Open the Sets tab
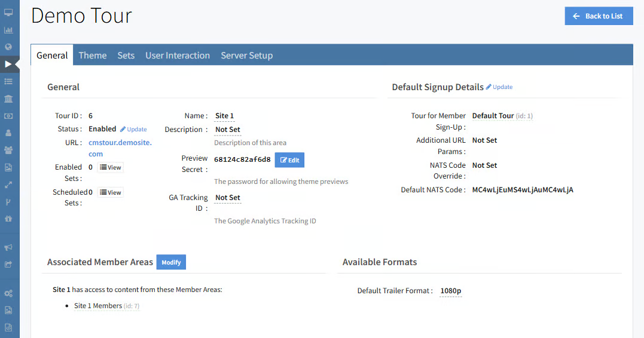 tap(126, 56)
